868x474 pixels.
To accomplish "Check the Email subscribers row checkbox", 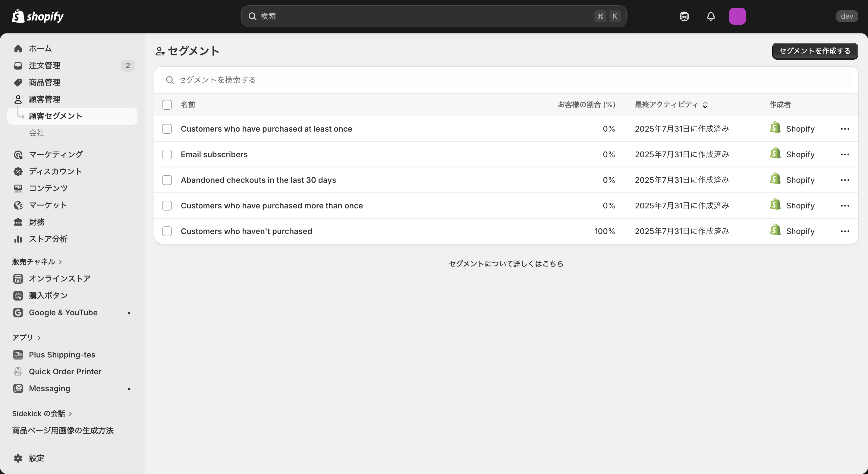I will tap(167, 154).
